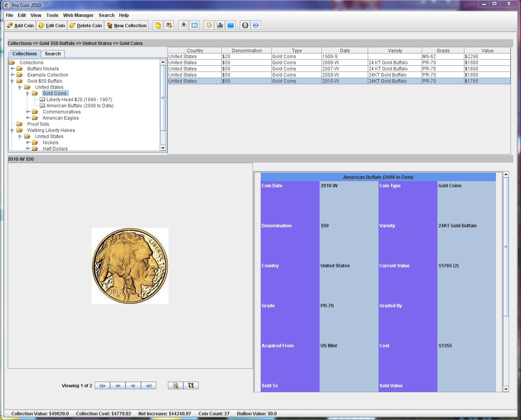Expand the Commemoratives folder
The image size is (521, 420).
tap(28, 112)
